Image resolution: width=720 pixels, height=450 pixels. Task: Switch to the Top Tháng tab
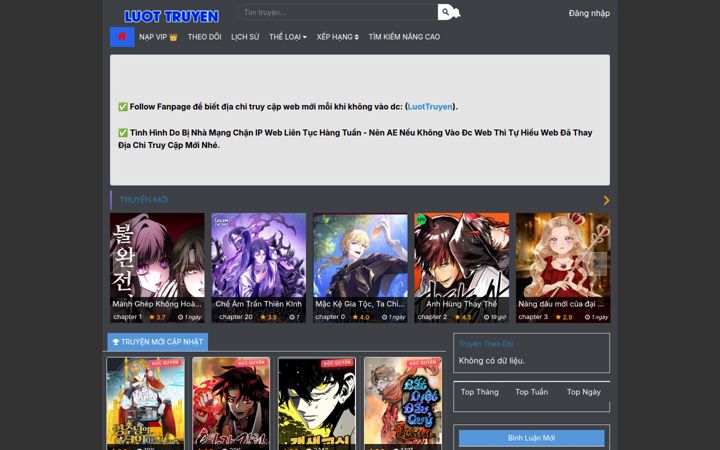tap(479, 392)
